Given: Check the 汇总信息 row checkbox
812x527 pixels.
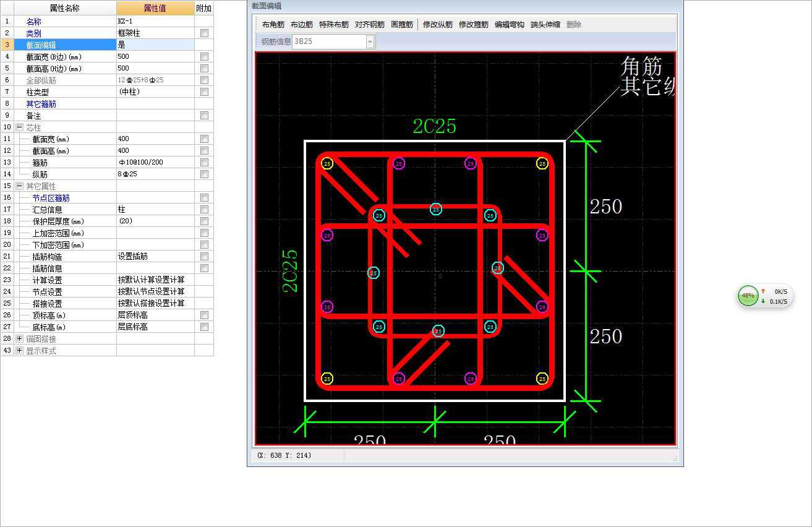Looking at the screenshot, I should 204,209.
